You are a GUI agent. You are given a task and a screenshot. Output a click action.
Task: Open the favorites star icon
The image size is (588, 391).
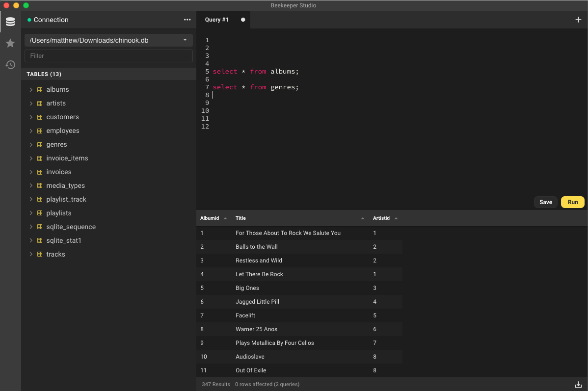click(x=10, y=43)
